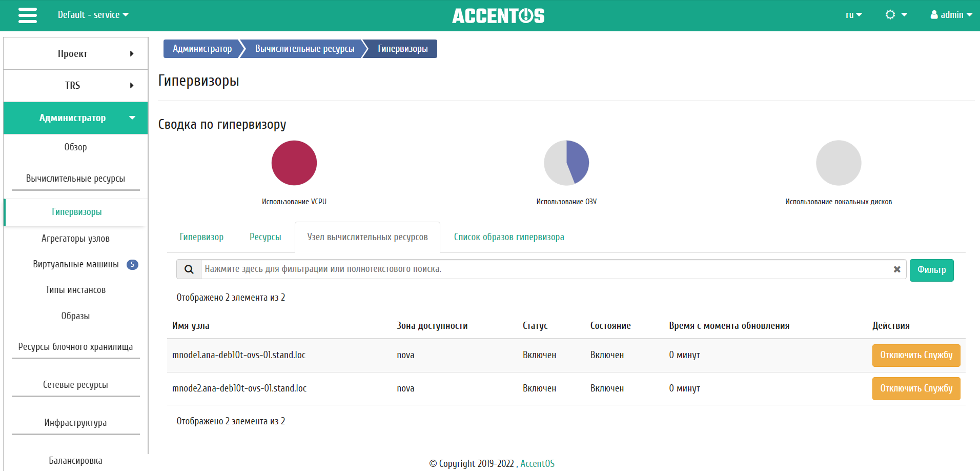The image size is (980, 471).
Task: Open the hamburger menu icon
Action: (x=28, y=15)
